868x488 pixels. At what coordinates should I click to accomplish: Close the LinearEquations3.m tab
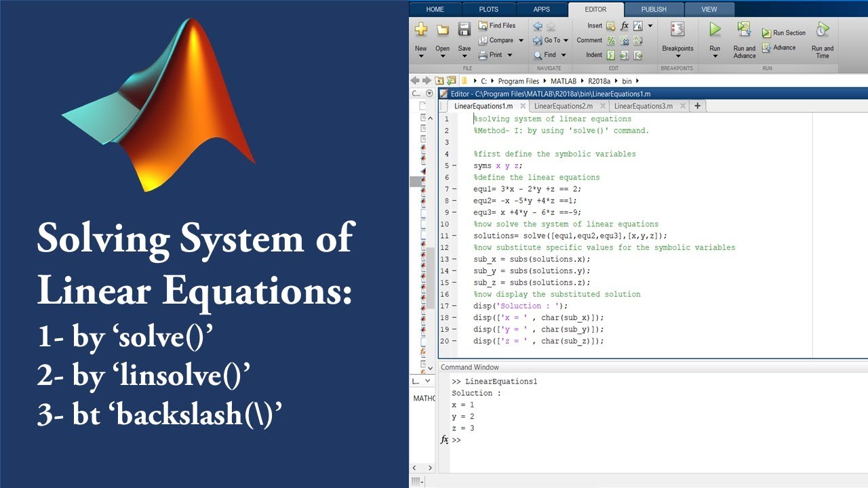683,106
